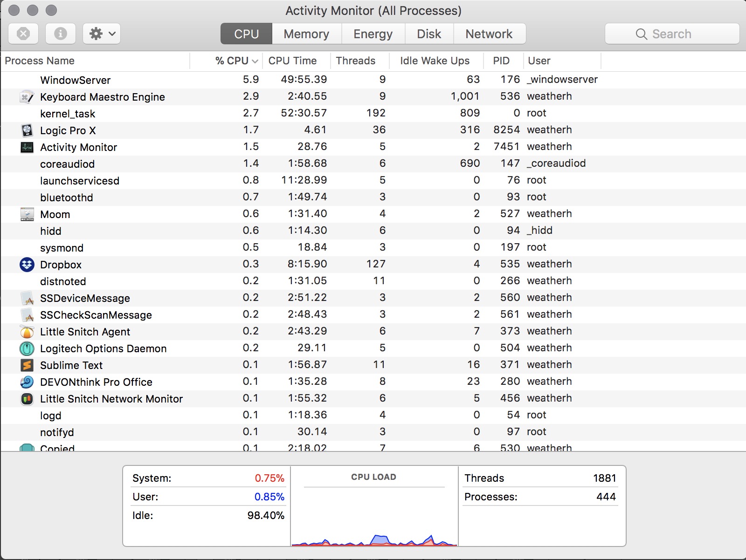Select Keyboard Maestro Engine process name
This screenshot has height=560, width=746.
point(103,97)
